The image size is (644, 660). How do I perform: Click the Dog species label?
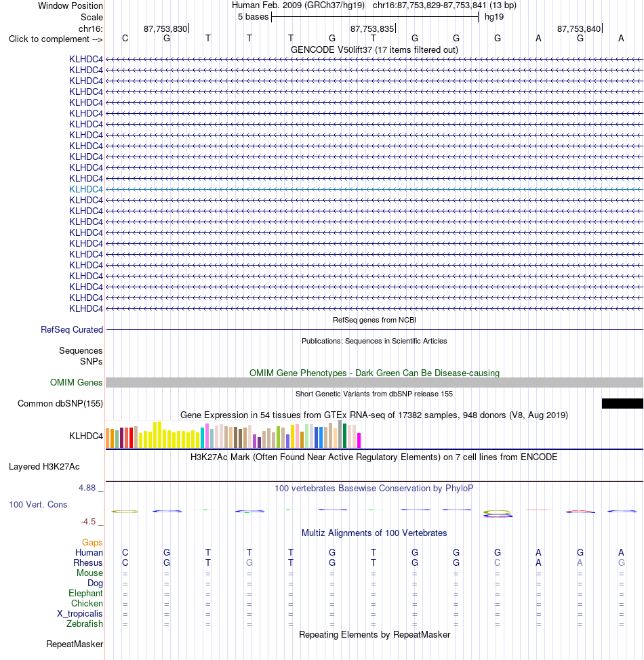click(x=95, y=583)
